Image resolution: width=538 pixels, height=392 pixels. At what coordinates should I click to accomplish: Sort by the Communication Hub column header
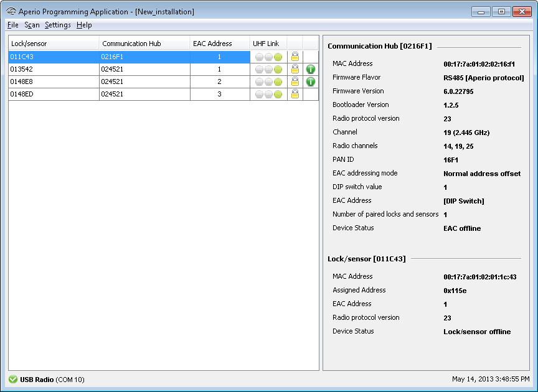point(144,44)
